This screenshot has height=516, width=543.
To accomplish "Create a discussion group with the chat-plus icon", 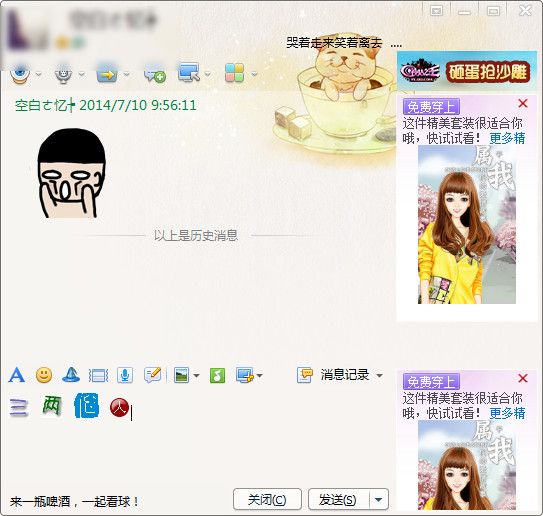I will (x=155, y=74).
